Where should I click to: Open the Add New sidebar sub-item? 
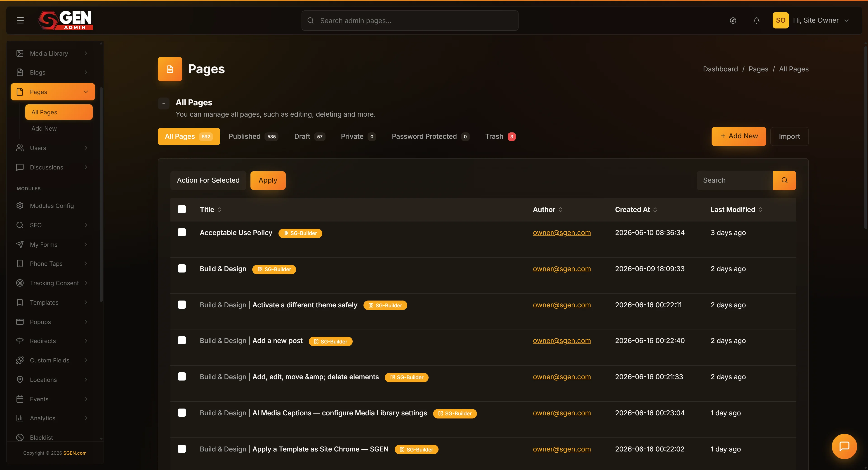point(44,128)
